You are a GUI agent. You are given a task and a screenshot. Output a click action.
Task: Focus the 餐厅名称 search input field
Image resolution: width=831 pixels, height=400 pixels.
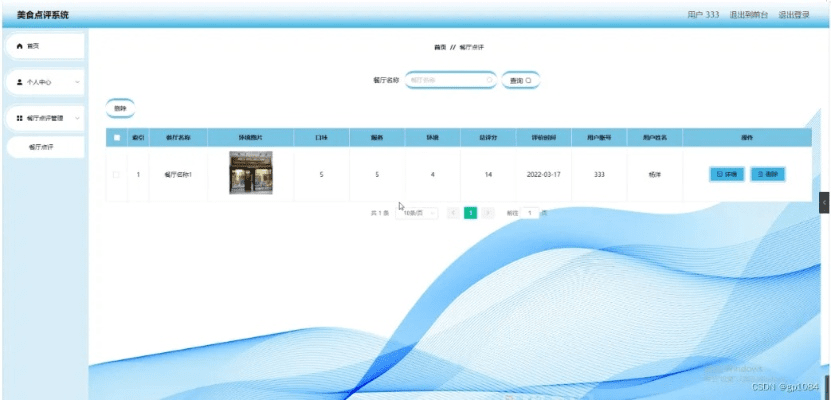[451, 80]
